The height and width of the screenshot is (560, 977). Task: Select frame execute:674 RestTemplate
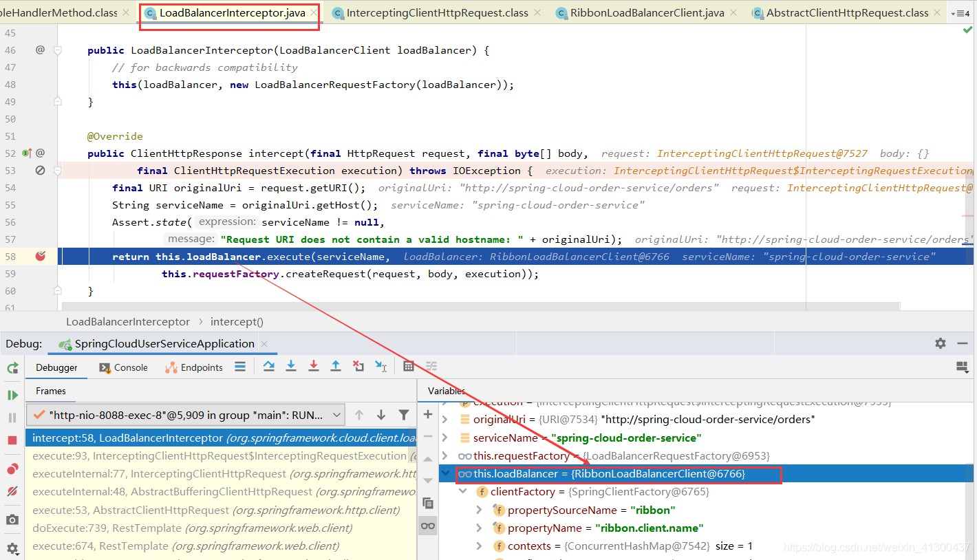221,546
